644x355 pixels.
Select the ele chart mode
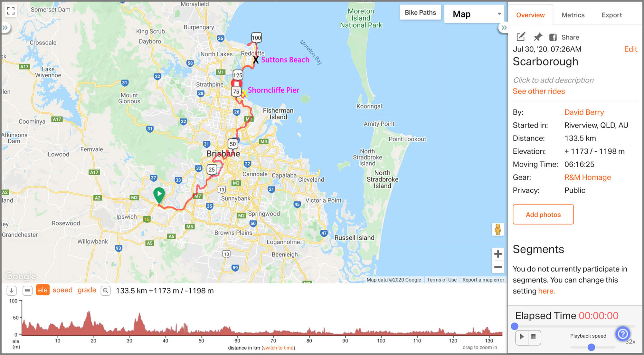click(43, 290)
